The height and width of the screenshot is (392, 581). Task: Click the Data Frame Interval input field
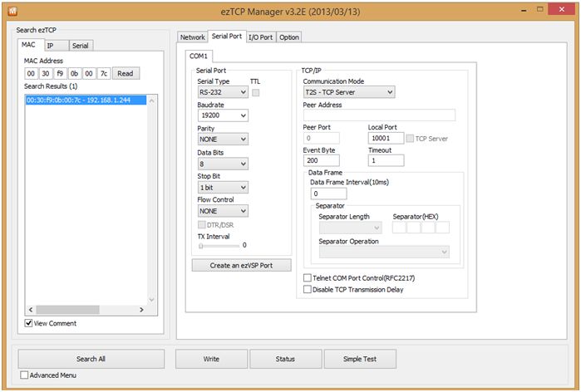[328, 194]
